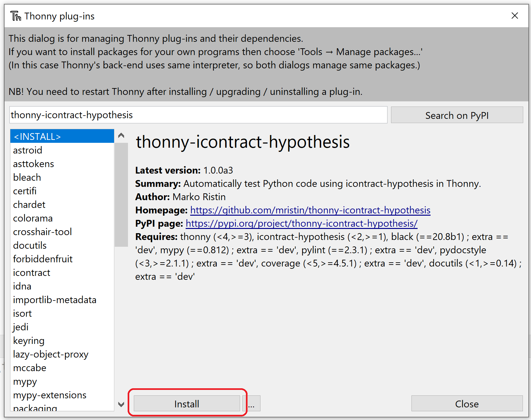Select forbiddenfruit in the package list

click(x=62, y=259)
